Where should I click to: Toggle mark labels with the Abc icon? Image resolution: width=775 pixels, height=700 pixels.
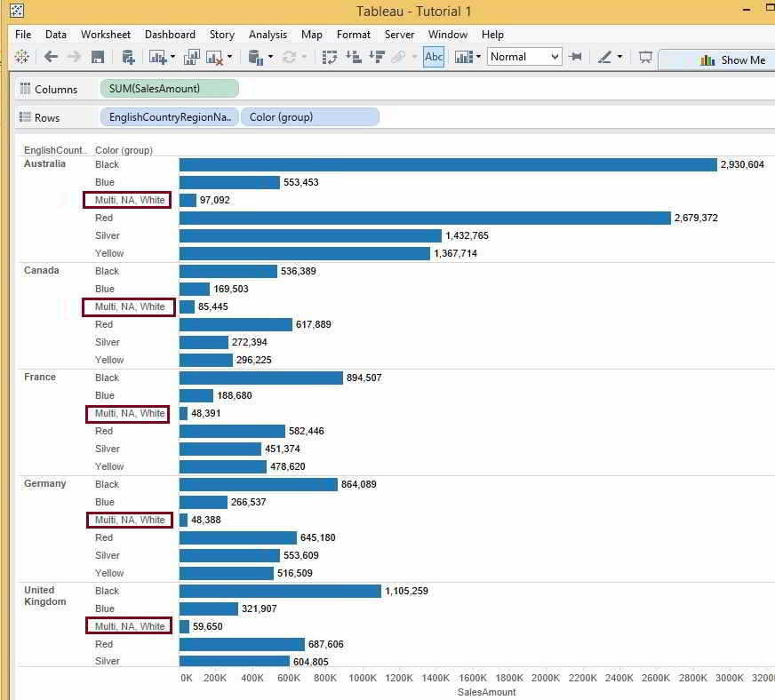point(435,59)
